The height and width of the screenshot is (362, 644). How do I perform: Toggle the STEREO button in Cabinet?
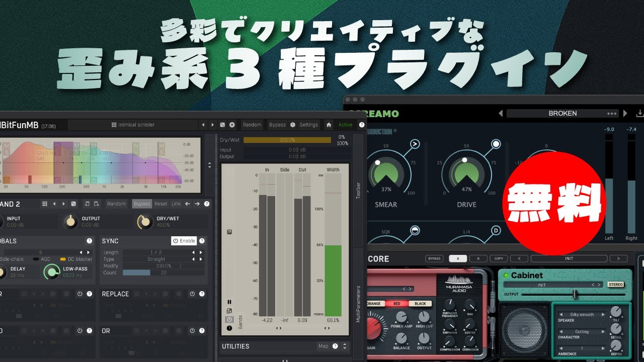click(x=615, y=285)
